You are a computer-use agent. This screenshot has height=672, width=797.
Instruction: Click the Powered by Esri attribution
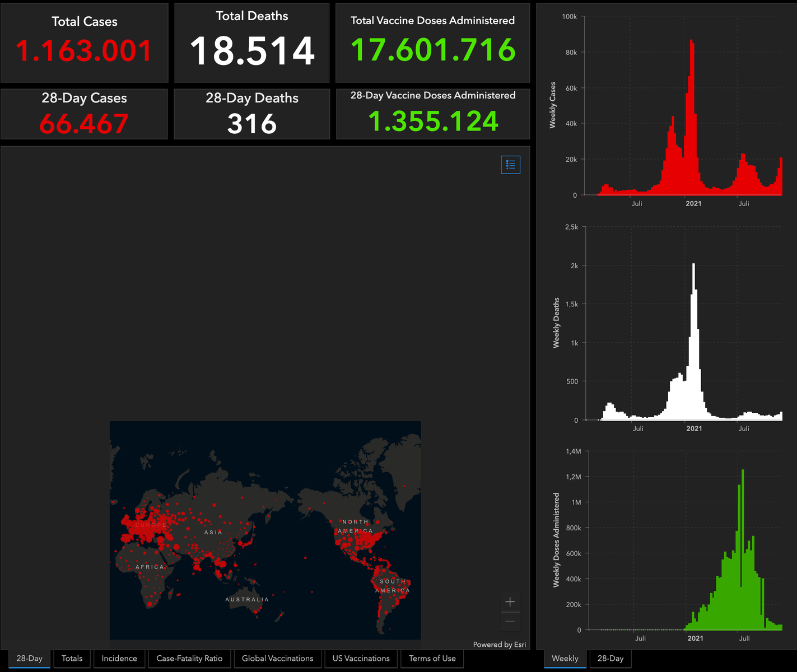click(499, 645)
